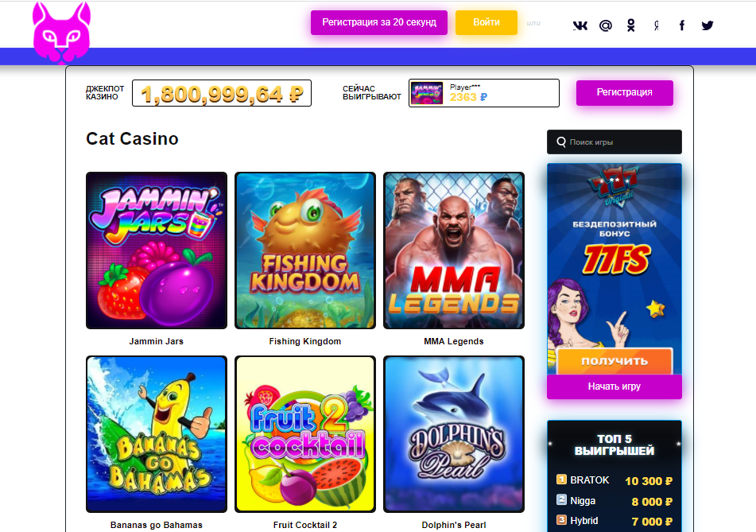Log in via VK social icon
The height and width of the screenshot is (532, 756).
580,25
